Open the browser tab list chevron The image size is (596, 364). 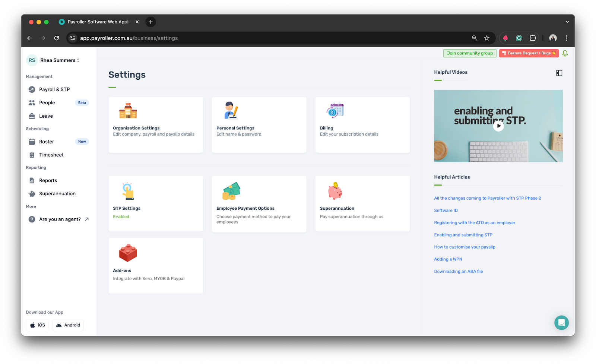[x=567, y=22]
